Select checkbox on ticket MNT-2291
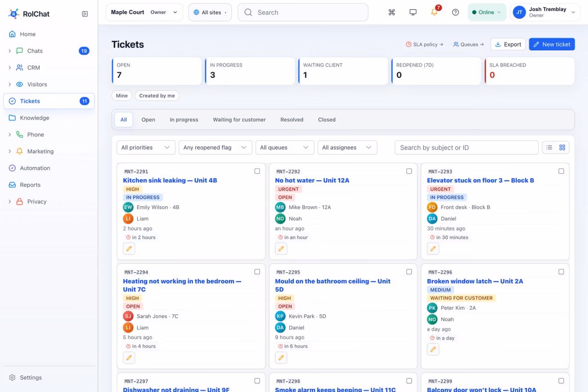Viewport: 588px width, 392px height. 257,171
